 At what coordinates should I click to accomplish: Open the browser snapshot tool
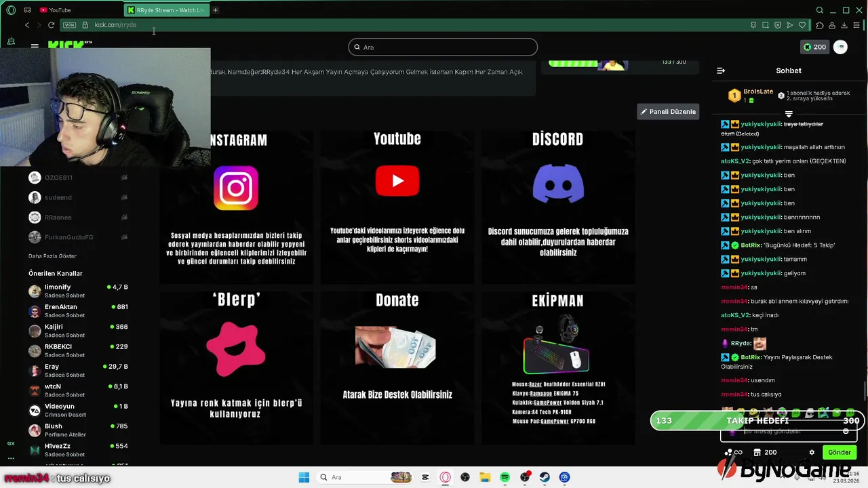coord(766,25)
